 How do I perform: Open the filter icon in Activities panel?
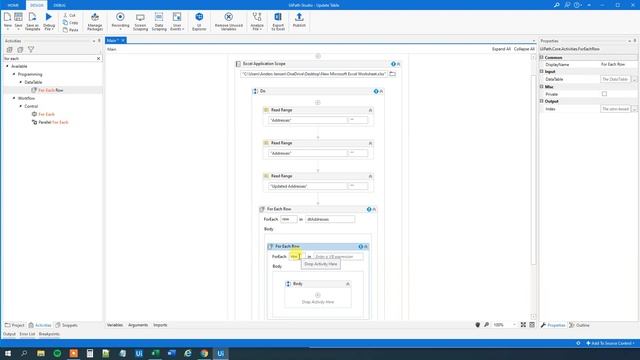tap(31, 49)
